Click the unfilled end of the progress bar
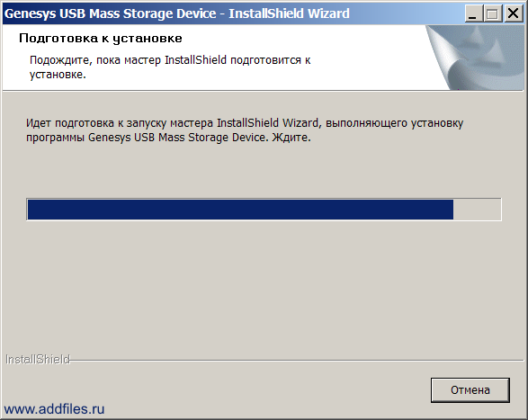Screen dimensions: 528x420 tap(477, 210)
